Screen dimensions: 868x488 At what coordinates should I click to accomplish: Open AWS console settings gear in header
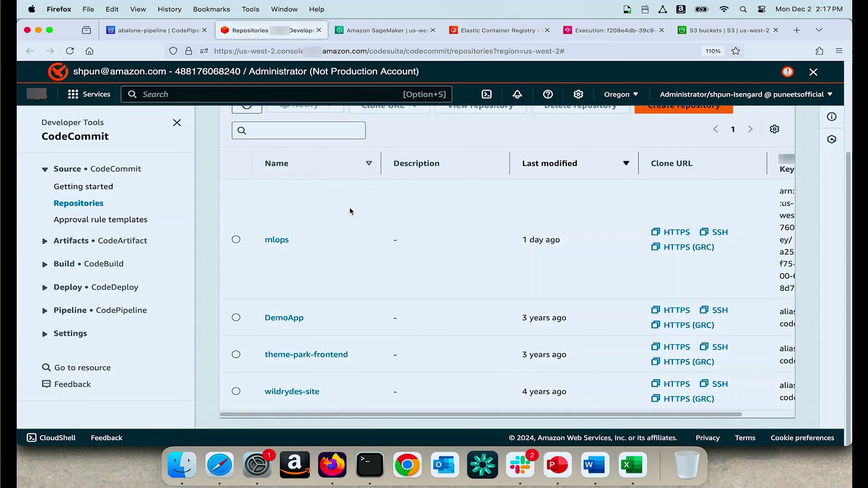(x=578, y=94)
